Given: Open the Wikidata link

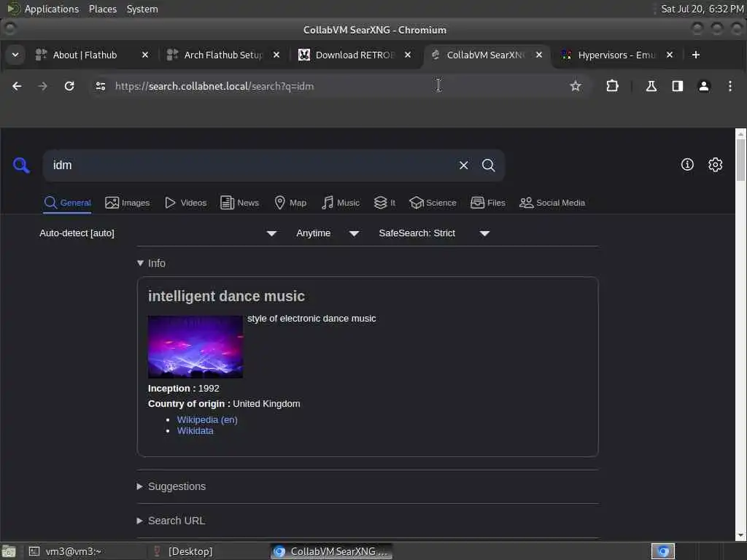Looking at the screenshot, I should [196, 431].
